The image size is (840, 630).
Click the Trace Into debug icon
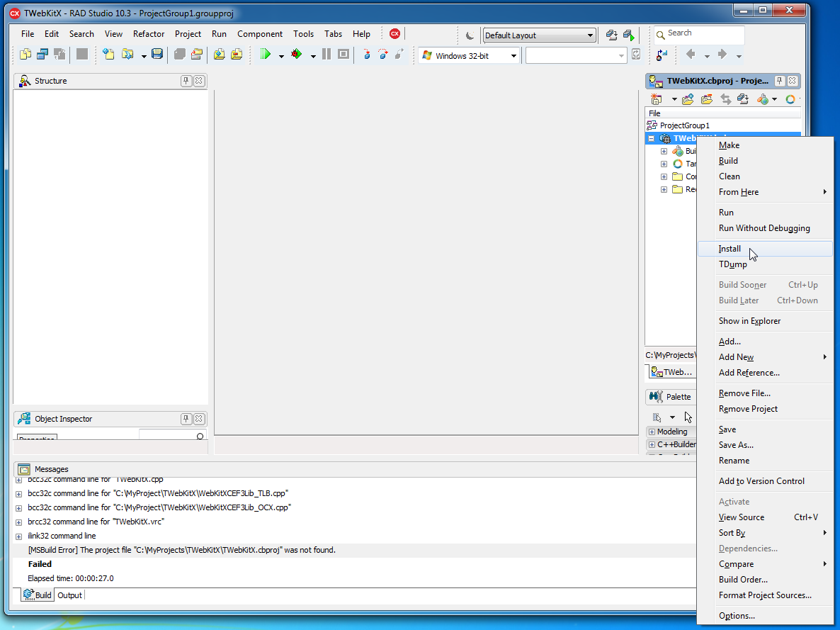[x=366, y=54]
